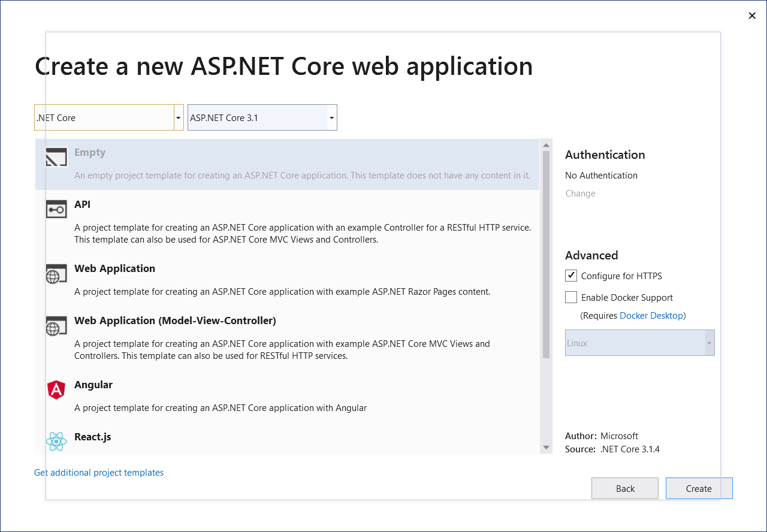Click the API template icon
This screenshot has height=532, width=767.
tap(56, 209)
